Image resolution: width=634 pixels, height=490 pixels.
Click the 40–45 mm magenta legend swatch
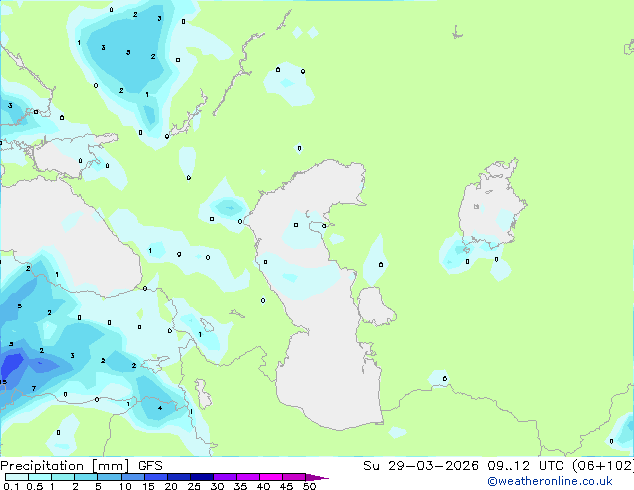(x=271, y=477)
